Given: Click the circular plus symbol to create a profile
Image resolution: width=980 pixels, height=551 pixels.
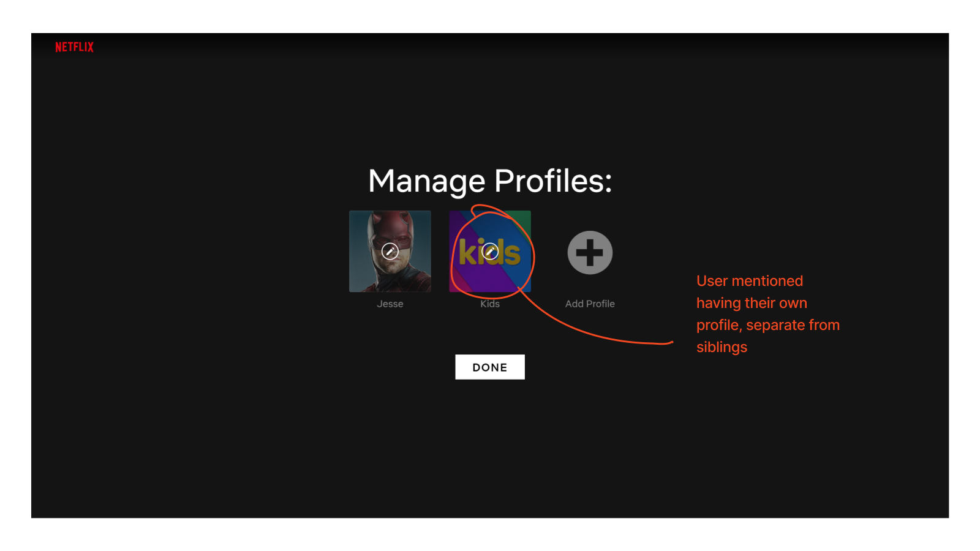Looking at the screenshot, I should click(x=589, y=252).
